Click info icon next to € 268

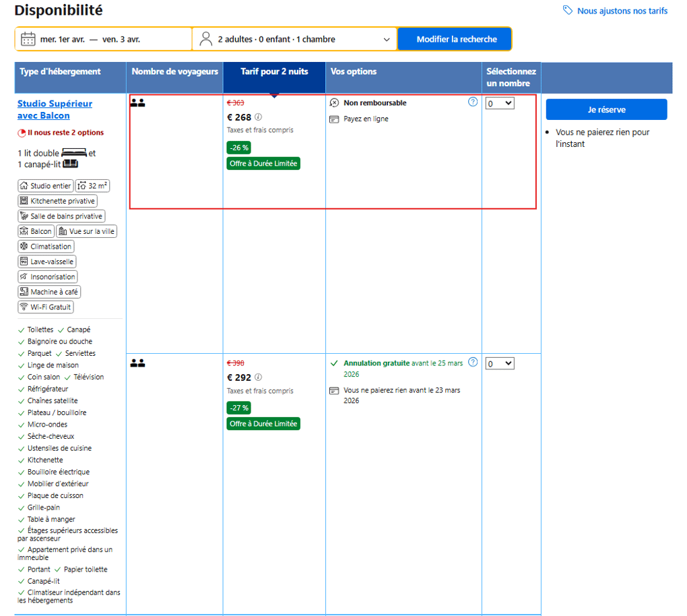(x=259, y=117)
